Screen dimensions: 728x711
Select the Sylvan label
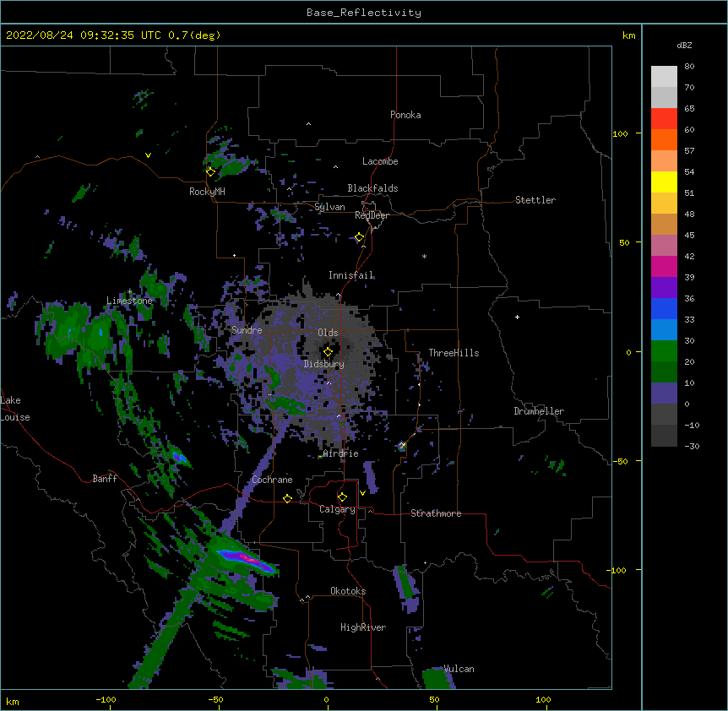[x=329, y=207]
